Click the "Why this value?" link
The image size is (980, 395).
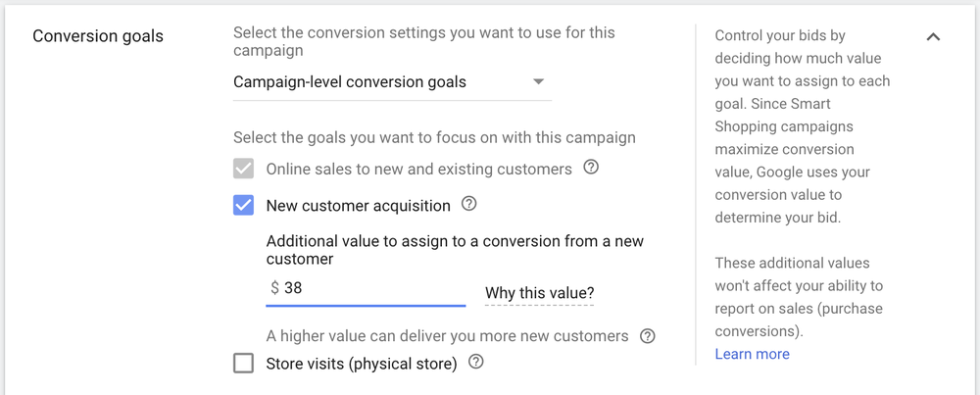[x=539, y=293]
